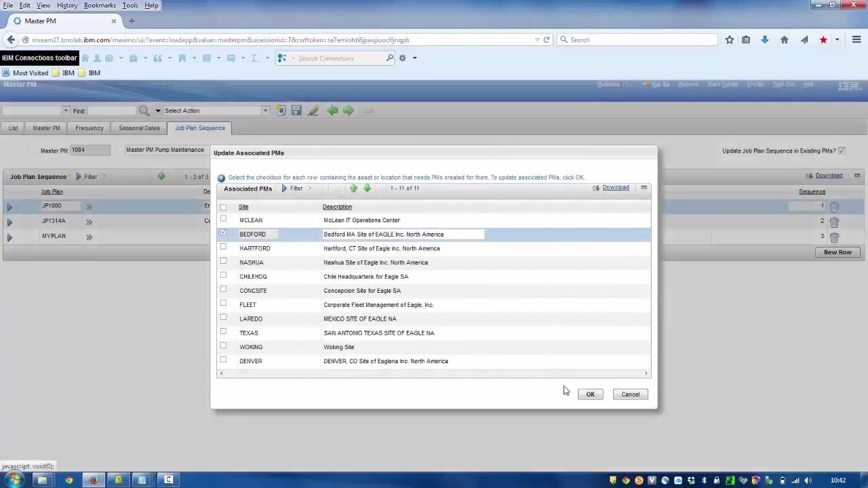The image size is (868, 488).
Task: Cancel the Update Associated PMs dialog
Action: point(630,394)
